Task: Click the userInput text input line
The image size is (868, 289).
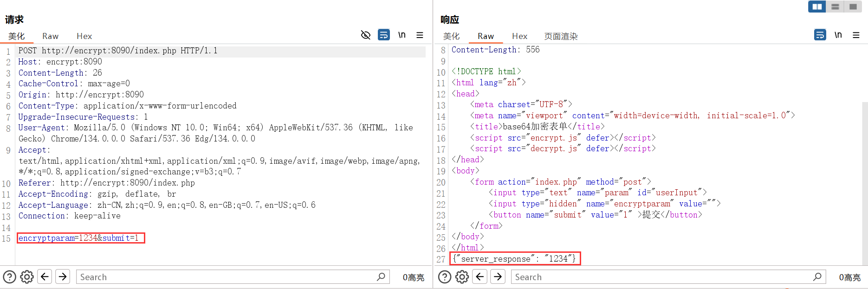Action: (x=597, y=193)
